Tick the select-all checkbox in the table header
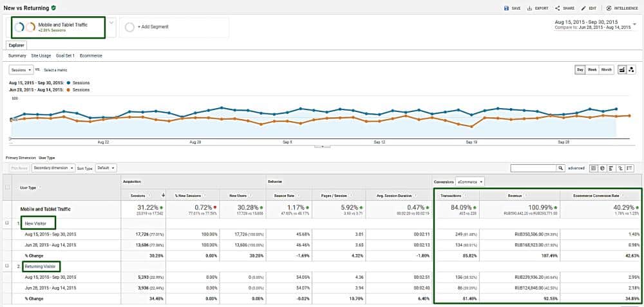The width and height of the screenshot is (644, 307). tap(6, 187)
